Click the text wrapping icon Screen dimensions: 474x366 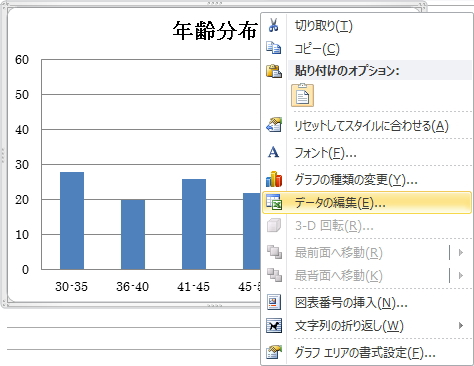point(274,326)
